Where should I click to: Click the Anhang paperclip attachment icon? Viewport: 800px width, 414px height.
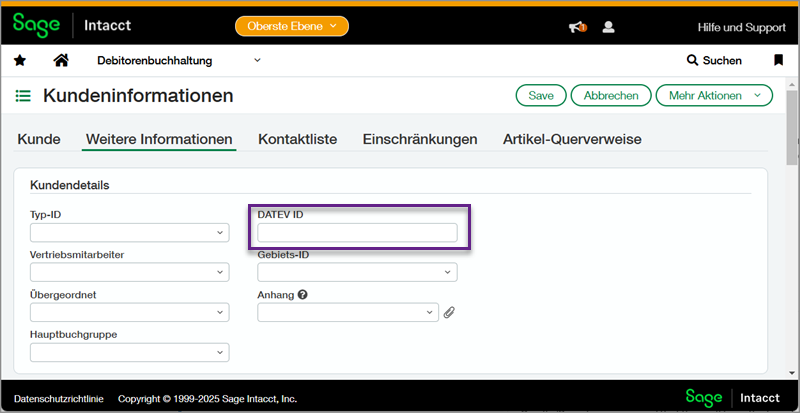coord(449,313)
